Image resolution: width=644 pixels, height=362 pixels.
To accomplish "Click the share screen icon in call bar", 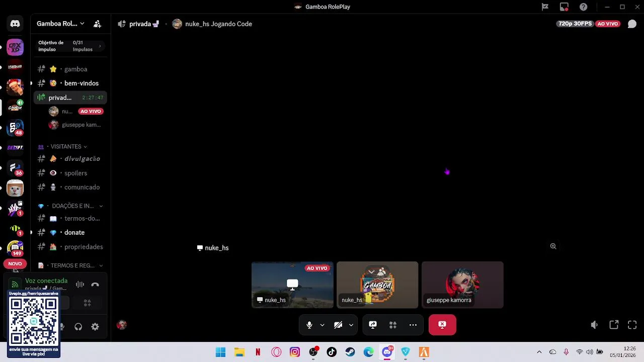I will 373,325.
